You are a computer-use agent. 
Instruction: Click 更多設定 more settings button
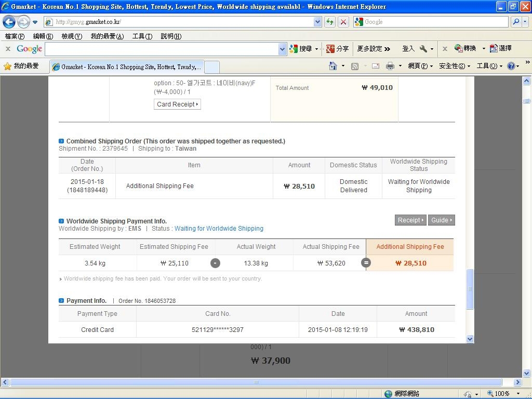[373, 49]
